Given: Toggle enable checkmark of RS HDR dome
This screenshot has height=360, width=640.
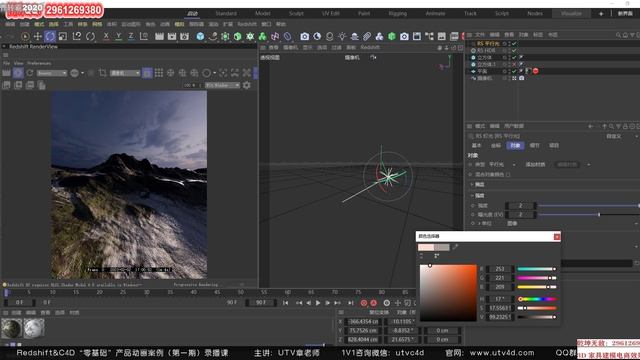Looking at the screenshot, I should point(514,51).
